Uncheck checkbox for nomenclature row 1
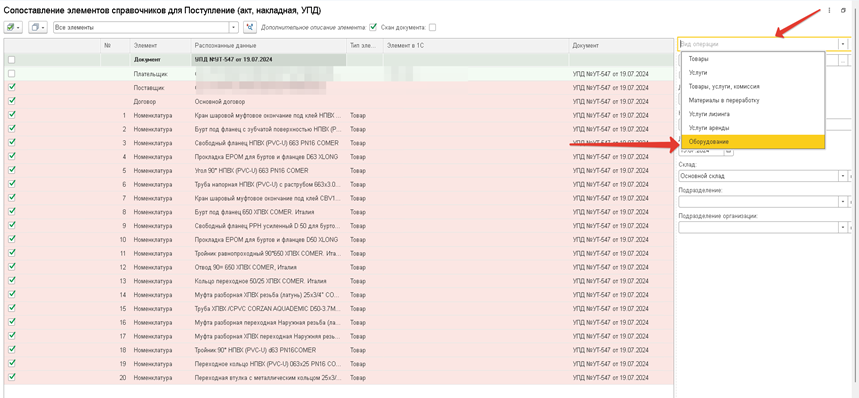Screen dimensions: 859x398 tap(12, 115)
